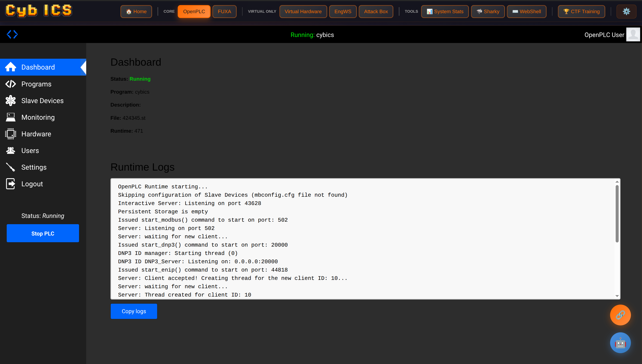
Task: Click the runtime logs scrollbar thumb
Action: (617, 214)
